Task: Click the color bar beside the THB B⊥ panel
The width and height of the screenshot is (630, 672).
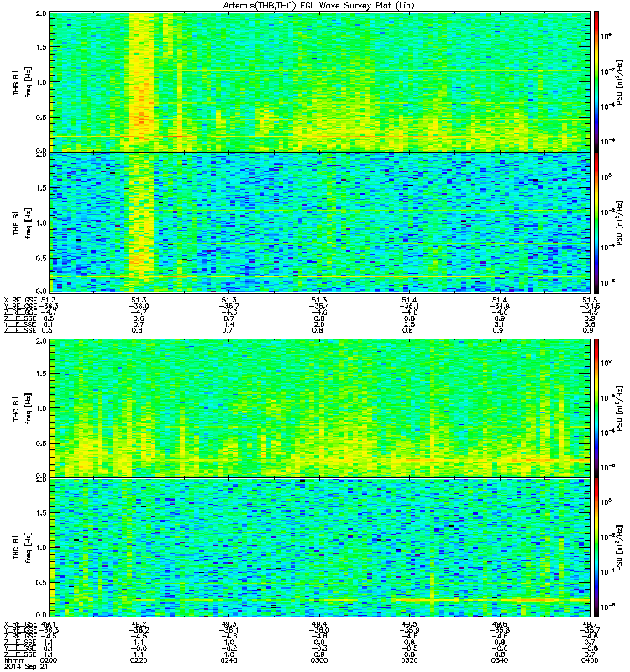Action: (x=596, y=81)
